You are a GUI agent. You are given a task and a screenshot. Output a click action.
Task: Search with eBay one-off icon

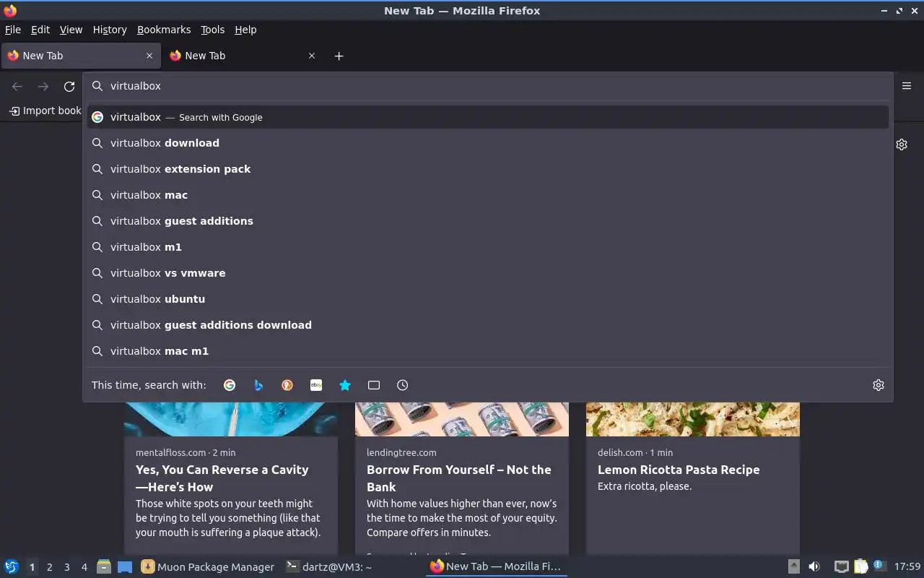[x=316, y=385]
